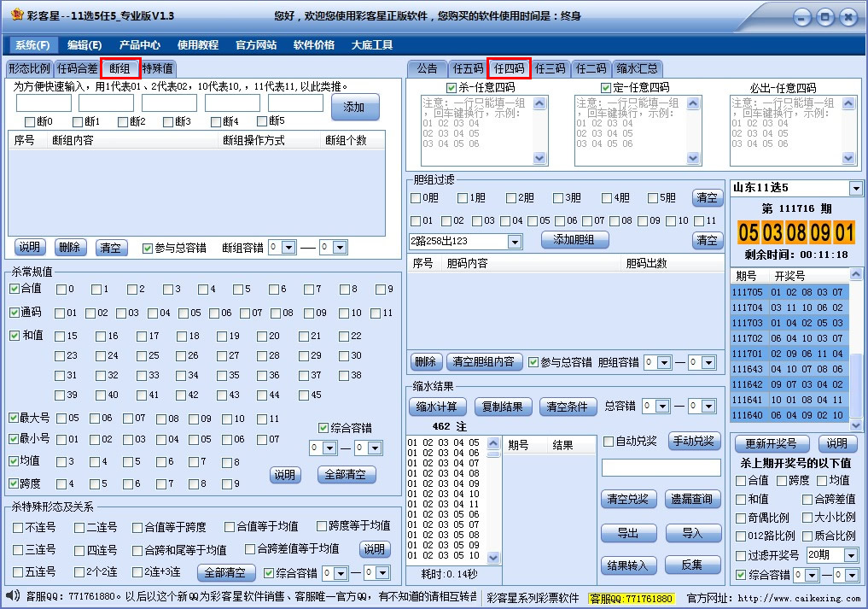Open the 大底工具 menu

coord(370,45)
